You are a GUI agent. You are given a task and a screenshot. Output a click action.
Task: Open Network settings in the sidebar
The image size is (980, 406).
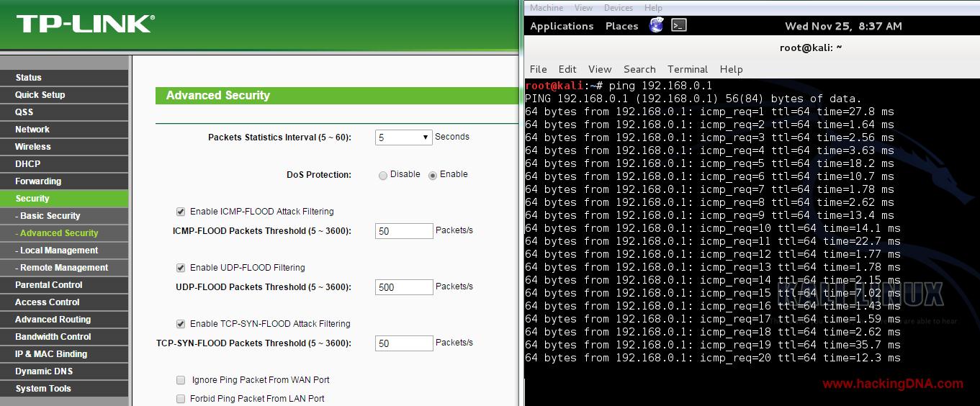[x=64, y=130]
